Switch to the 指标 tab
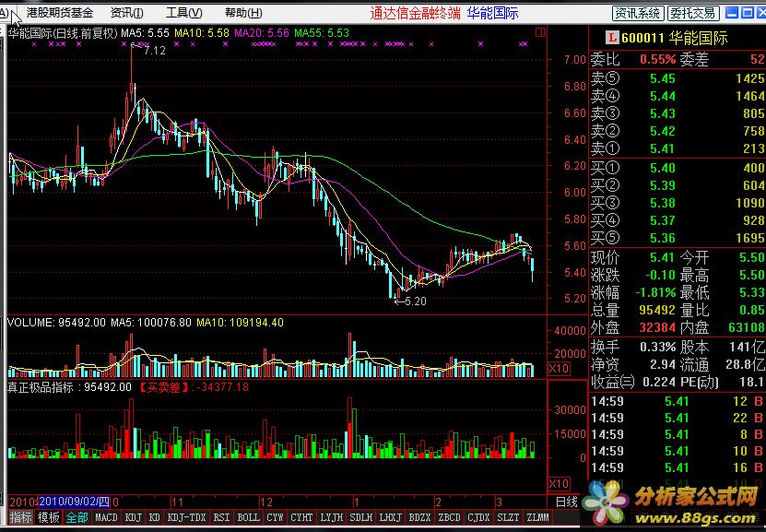 (21, 517)
